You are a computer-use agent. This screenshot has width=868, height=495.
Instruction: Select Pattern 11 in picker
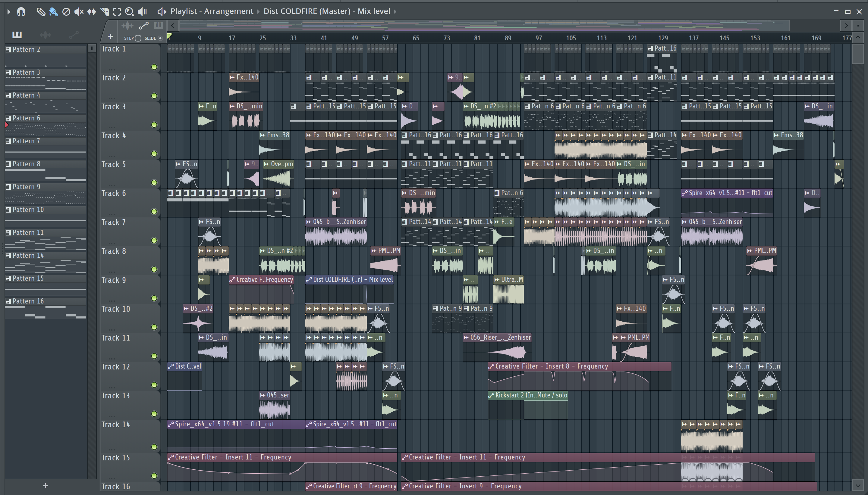pyautogui.click(x=45, y=239)
